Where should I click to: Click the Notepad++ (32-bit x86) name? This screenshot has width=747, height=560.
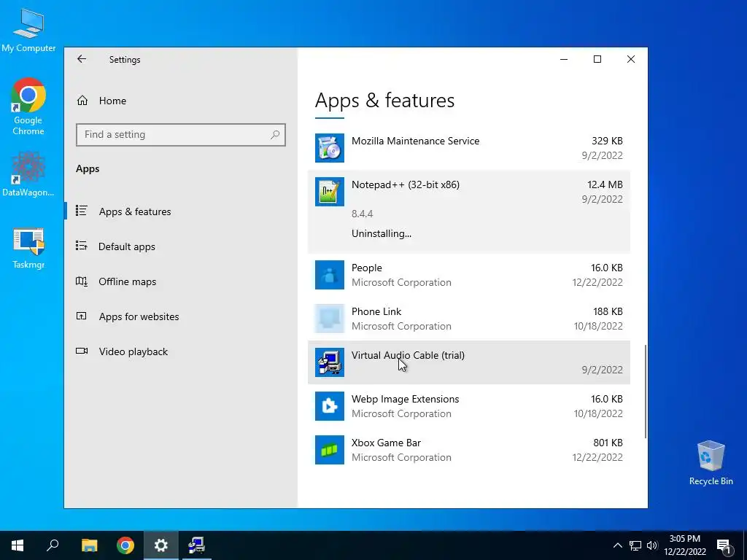tap(406, 184)
